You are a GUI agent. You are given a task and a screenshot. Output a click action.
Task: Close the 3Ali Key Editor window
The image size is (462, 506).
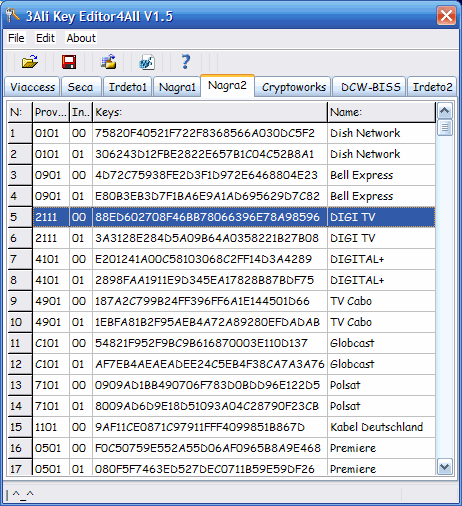click(x=446, y=15)
